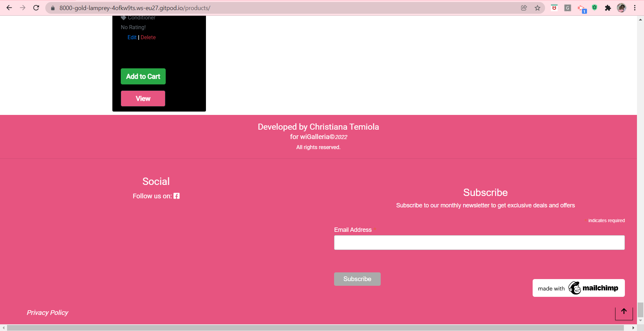Bookmark this tab with star icon
Screen dimensions: 644x331
point(538,8)
